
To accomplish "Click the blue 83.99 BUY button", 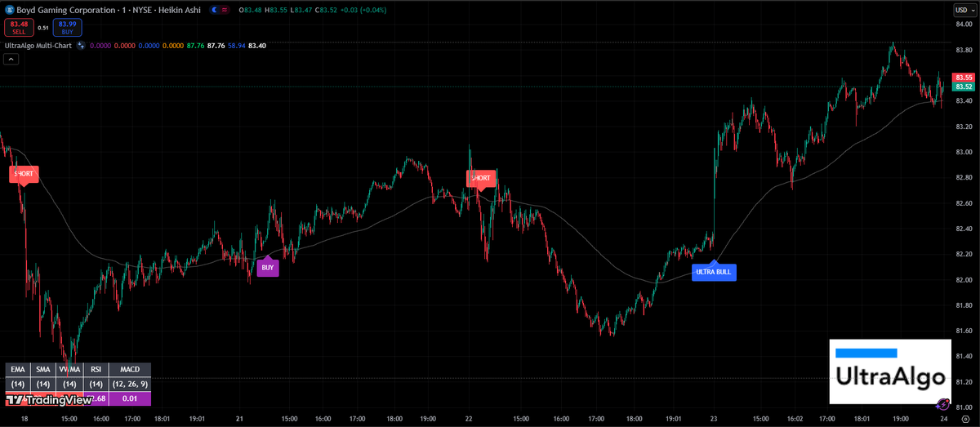I will point(68,27).
